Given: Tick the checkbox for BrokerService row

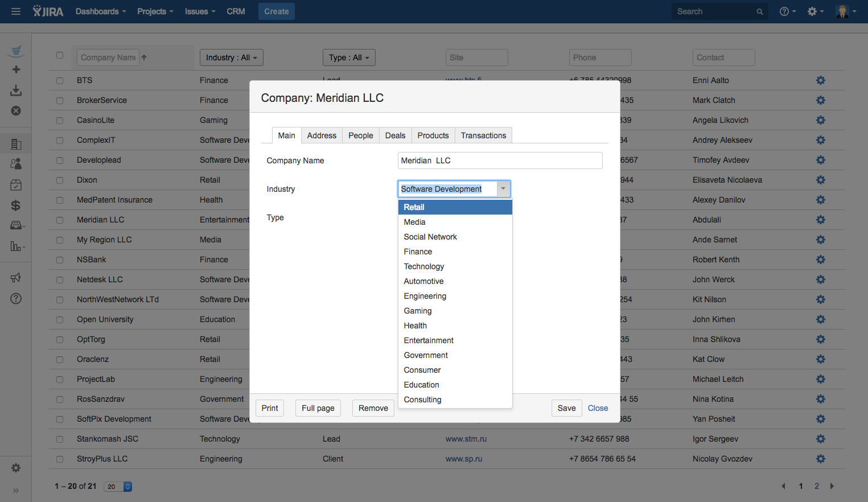Looking at the screenshot, I should (x=60, y=101).
